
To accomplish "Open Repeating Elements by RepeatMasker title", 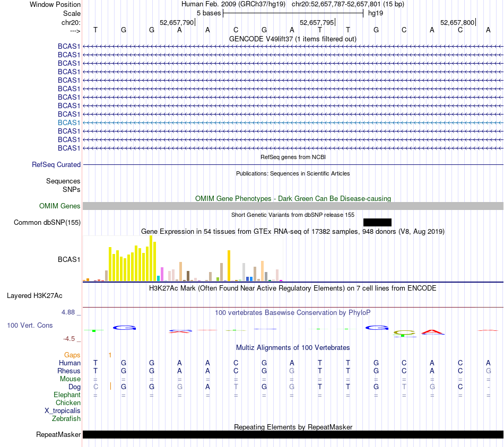I will coord(293,427).
